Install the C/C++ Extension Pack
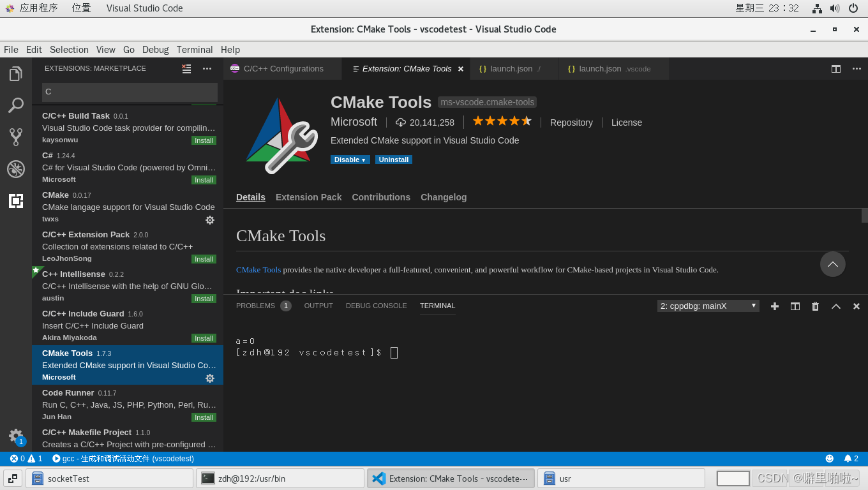 [x=204, y=259]
